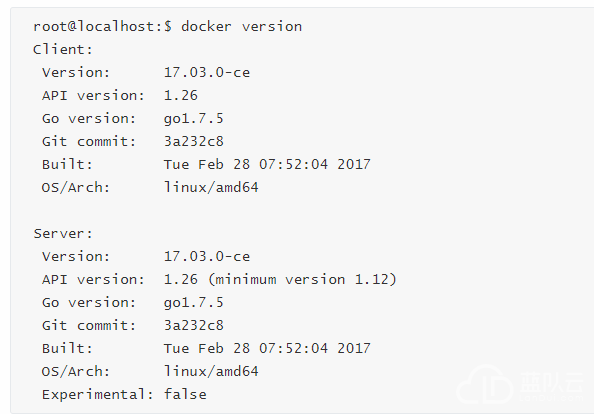Screen dimensions: 594x414
Task: Click client Go version go1.7.5
Action: tap(194, 119)
